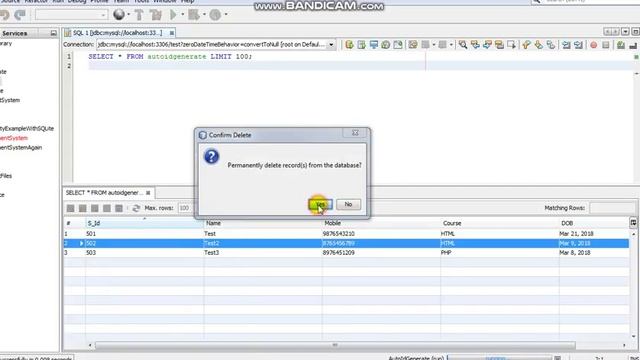This screenshot has height=360, width=640.
Task: Click the Redo arrow in main toolbar
Action: [20, 15]
